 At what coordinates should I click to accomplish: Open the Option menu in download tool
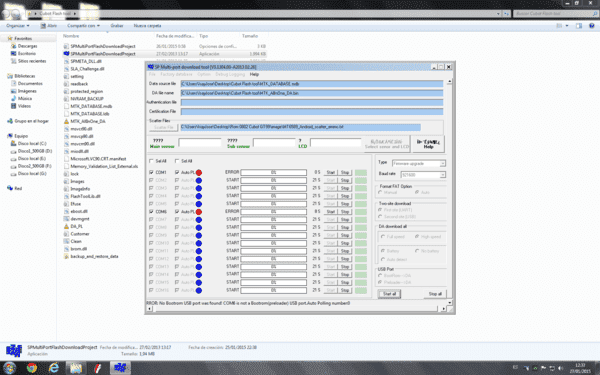(x=204, y=74)
